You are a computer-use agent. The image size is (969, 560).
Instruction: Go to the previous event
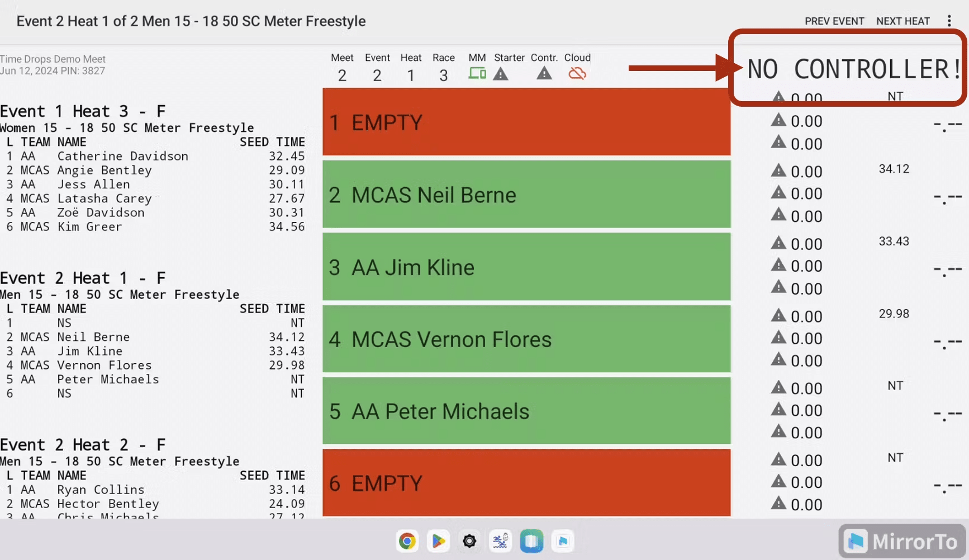pyautogui.click(x=834, y=21)
